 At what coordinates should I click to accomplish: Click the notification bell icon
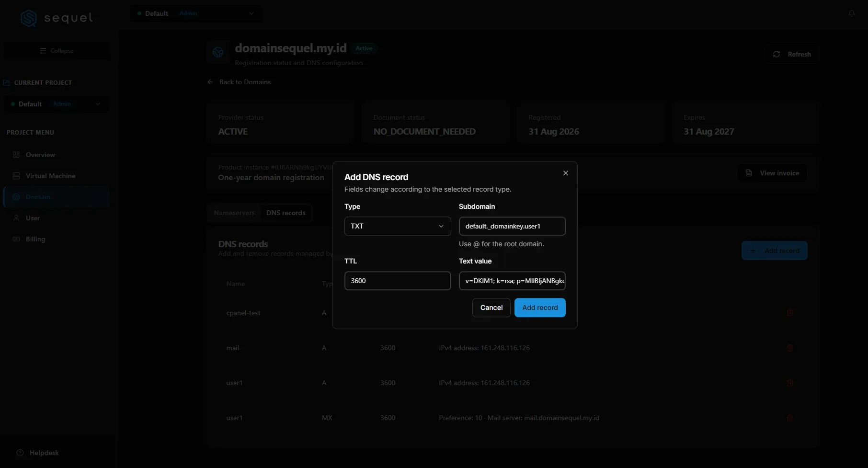coord(852,13)
